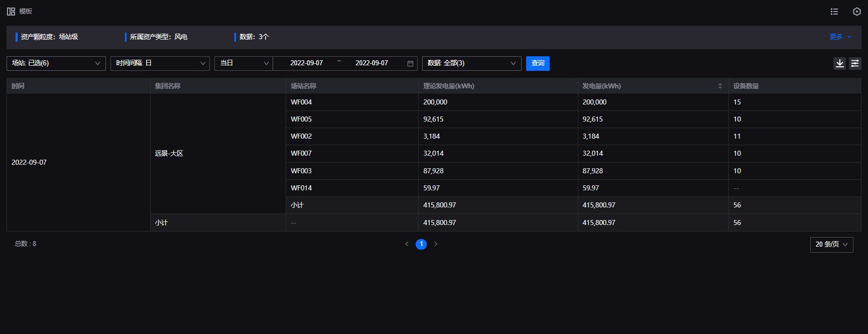Viewport: 868px width, 334px height.
Task: Open the column settings filter icon
Action: click(855, 63)
